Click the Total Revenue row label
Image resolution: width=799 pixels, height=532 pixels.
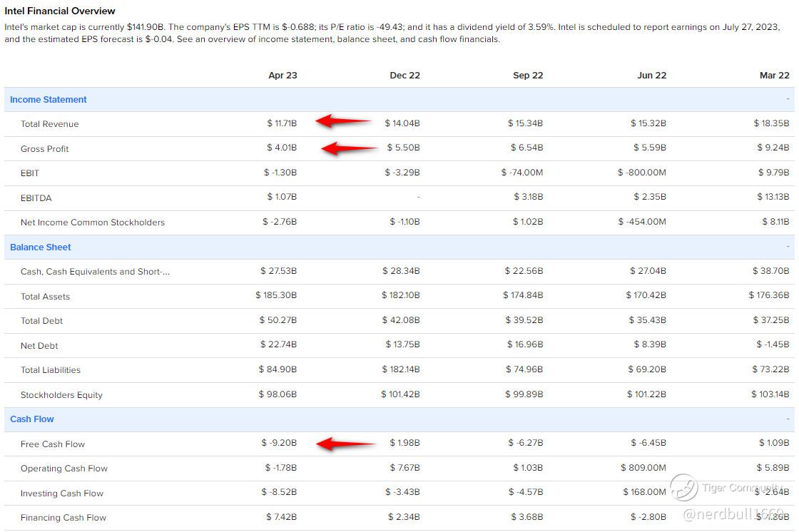click(x=50, y=124)
